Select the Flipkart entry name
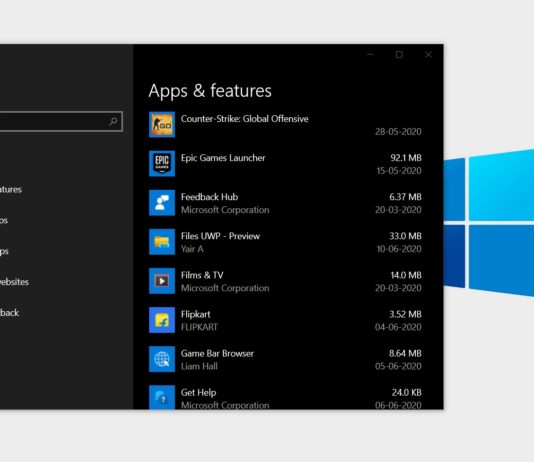 click(x=195, y=315)
